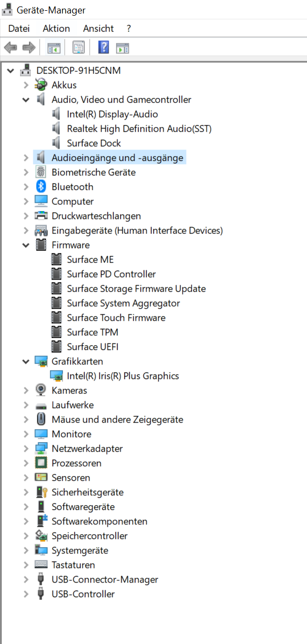Click the Prozessoren chip icon

click(x=41, y=463)
